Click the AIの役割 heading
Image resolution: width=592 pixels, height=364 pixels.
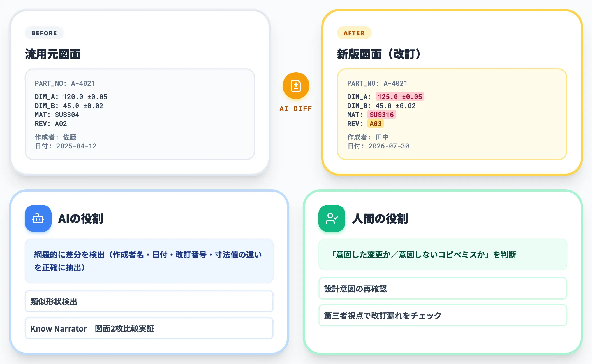point(81,219)
